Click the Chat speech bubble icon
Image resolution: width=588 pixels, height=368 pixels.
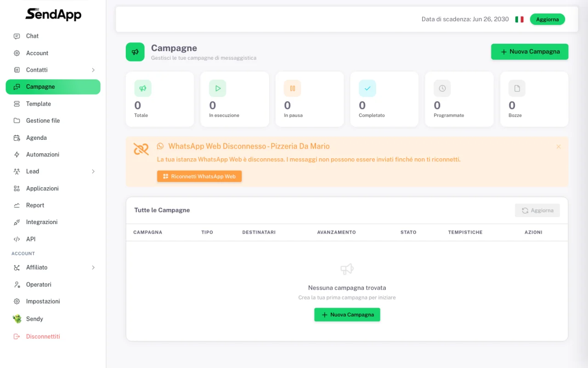[17, 36]
